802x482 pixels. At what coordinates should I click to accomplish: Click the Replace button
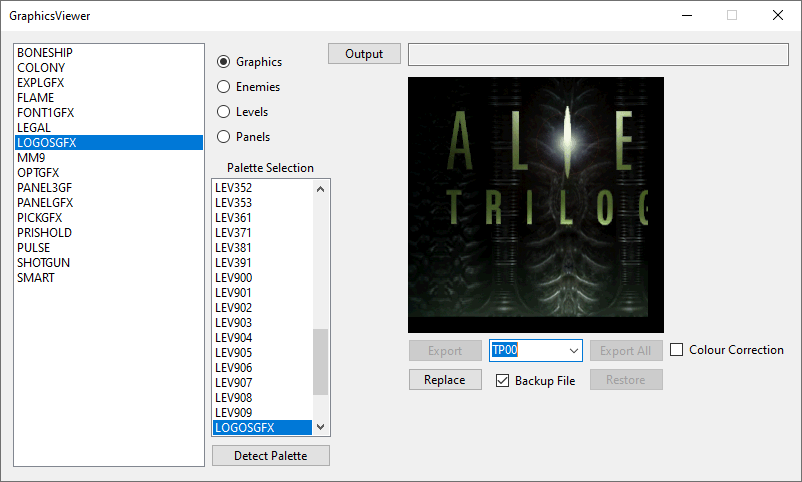pyautogui.click(x=445, y=380)
